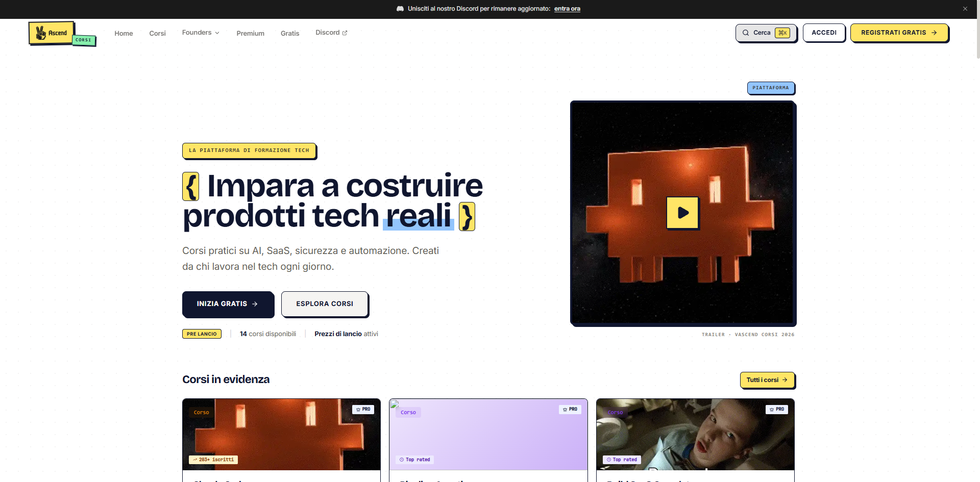Click the ESPLORA CORSI button
980x482 pixels.
(x=325, y=304)
